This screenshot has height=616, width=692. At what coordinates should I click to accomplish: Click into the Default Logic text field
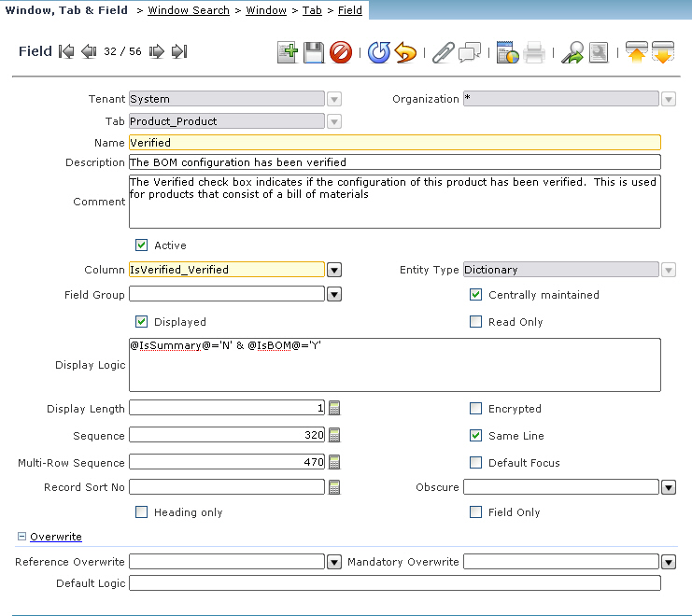(x=394, y=583)
